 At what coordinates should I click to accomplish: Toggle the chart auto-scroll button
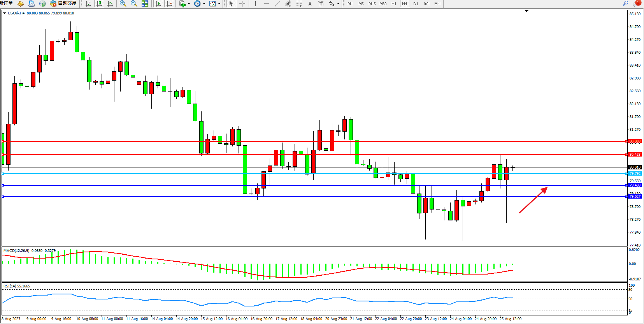[x=158, y=4]
